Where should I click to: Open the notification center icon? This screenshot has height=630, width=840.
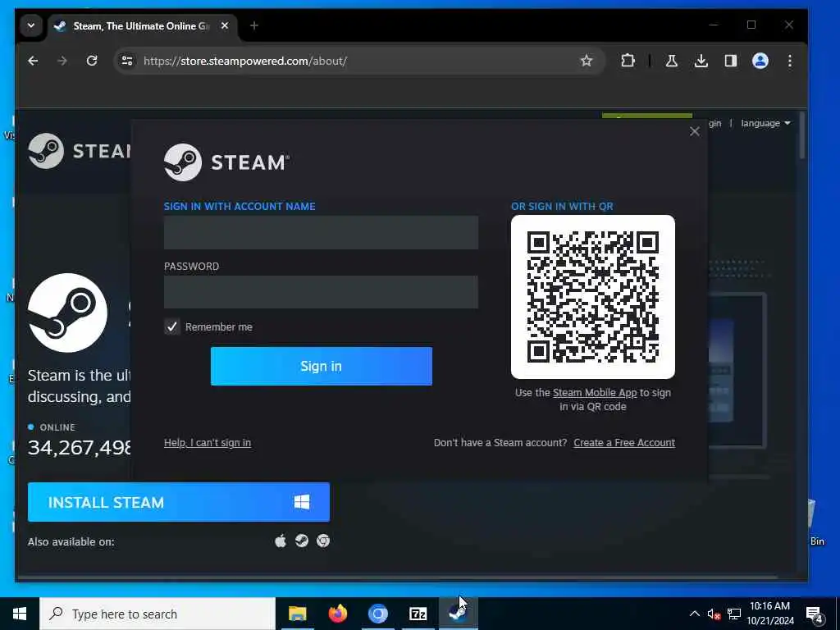[x=815, y=614]
